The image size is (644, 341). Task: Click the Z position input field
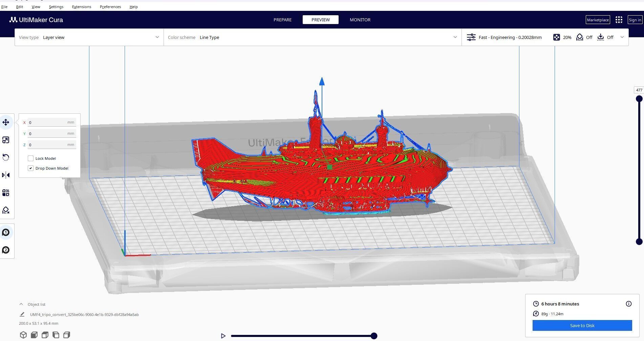pyautogui.click(x=52, y=145)
